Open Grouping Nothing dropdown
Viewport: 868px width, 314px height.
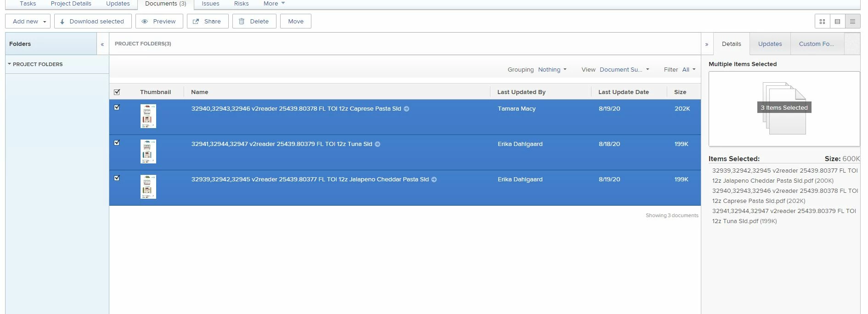(x=552, y=70)
